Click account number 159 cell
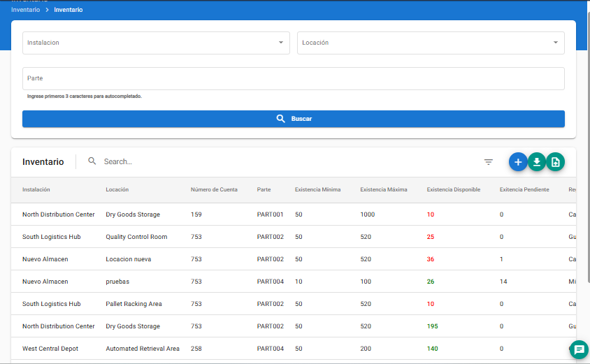This screenshot has height=364, width=590. click(x=196, y=214)
